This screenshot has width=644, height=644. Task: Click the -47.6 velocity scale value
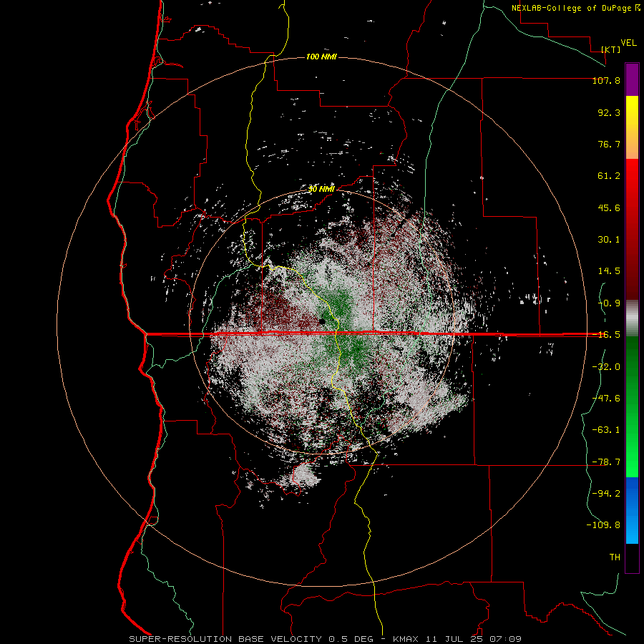pyautogui.click(x=606, y=399)
